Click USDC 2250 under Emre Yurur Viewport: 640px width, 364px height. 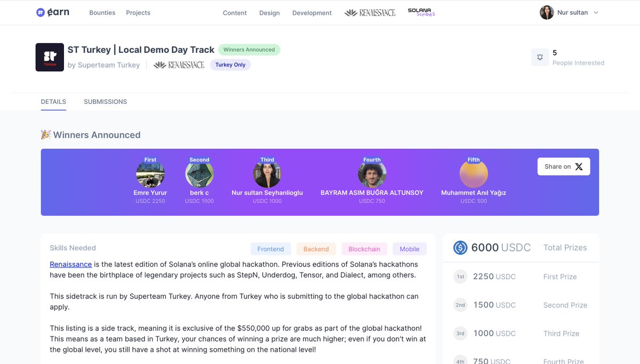click(150, 201)
